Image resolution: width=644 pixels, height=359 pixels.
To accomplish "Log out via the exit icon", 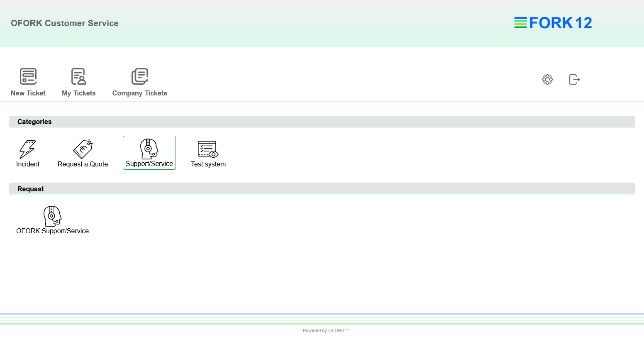I will pos(574,79).
